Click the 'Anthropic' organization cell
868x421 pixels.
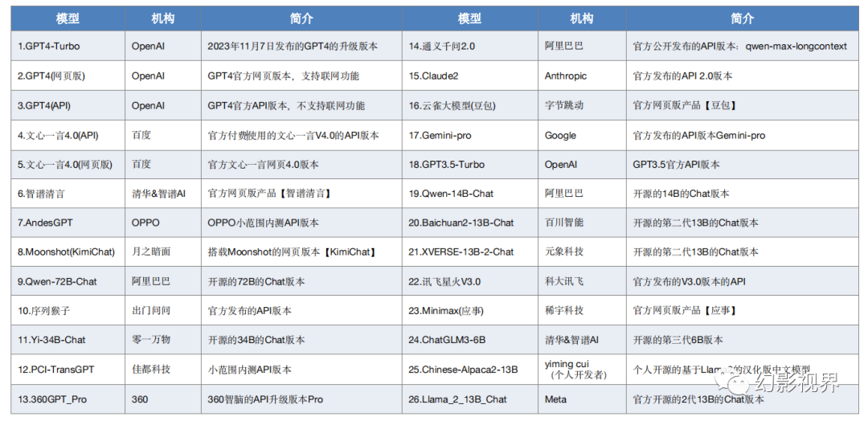(x=583, y=76)
